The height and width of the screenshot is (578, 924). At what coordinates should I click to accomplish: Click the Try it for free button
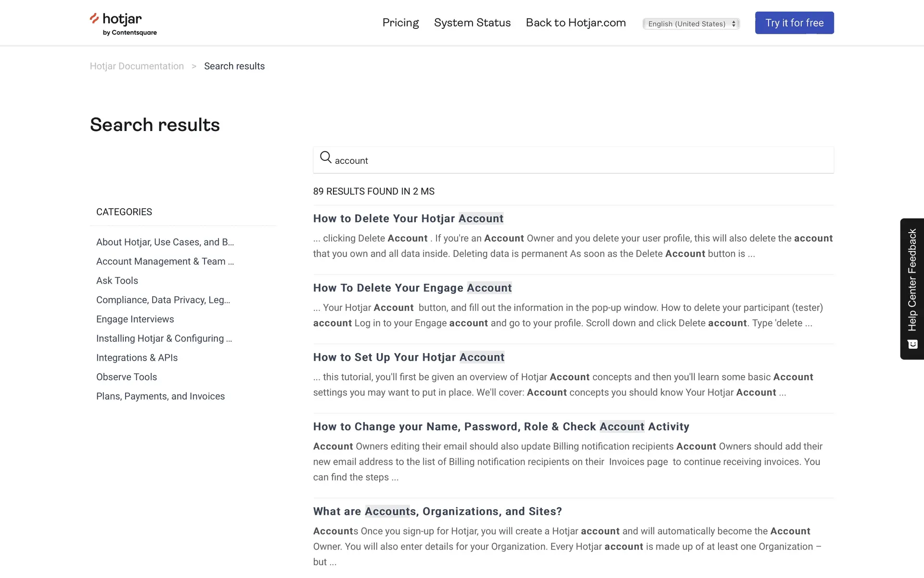click(794, 23)
